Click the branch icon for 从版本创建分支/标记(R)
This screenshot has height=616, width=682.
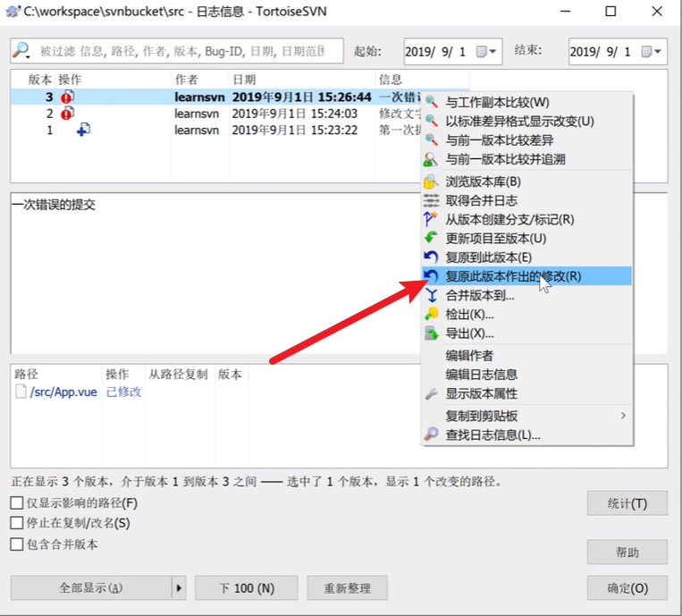pyautogui.click(x=431, y=219)
